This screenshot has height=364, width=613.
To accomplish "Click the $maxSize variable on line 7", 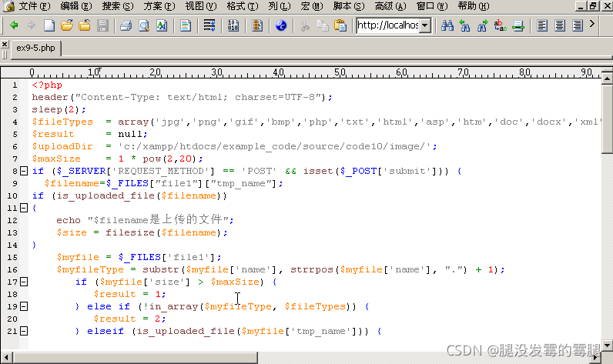I will click(x=56, y=159).
